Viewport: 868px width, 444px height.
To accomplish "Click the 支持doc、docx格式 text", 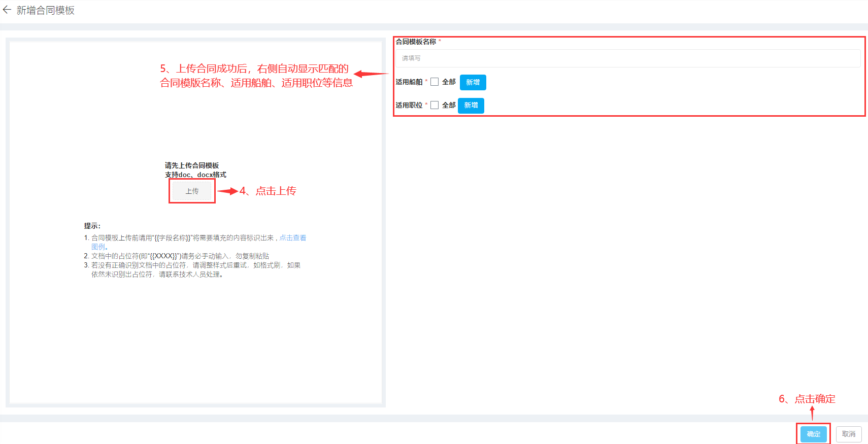I will tap(195, 175).
